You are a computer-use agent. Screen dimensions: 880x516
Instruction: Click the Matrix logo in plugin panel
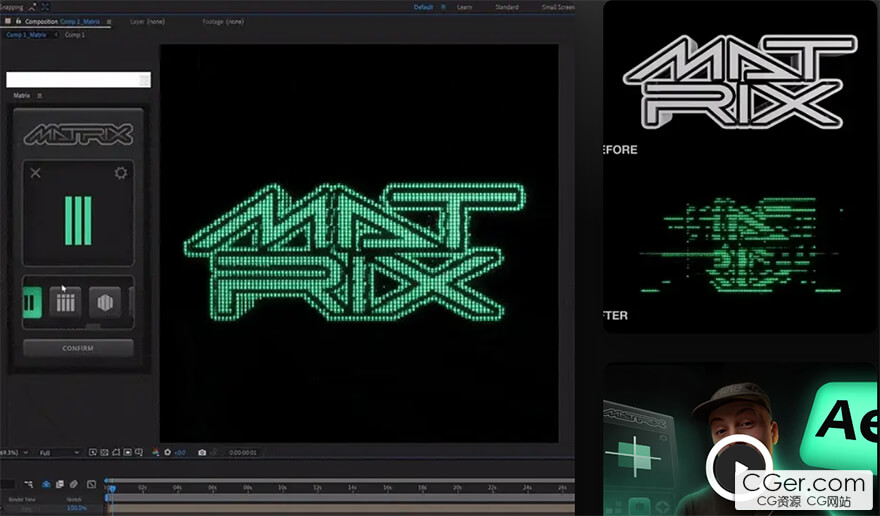(78, 135)
